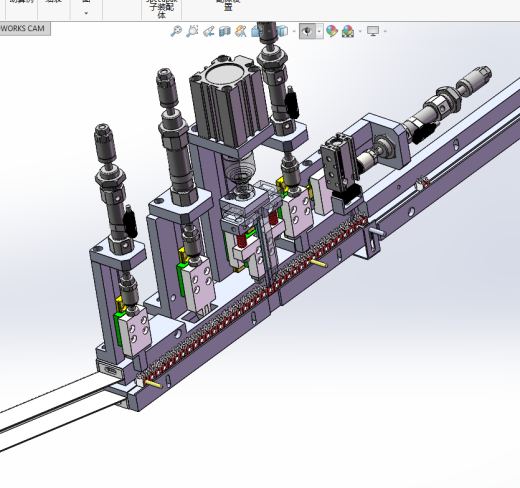Viewport: 520px width, 488px height.
Task: Expand the Hide/Show Items dropdown arrow
Action: click(319, 31)
